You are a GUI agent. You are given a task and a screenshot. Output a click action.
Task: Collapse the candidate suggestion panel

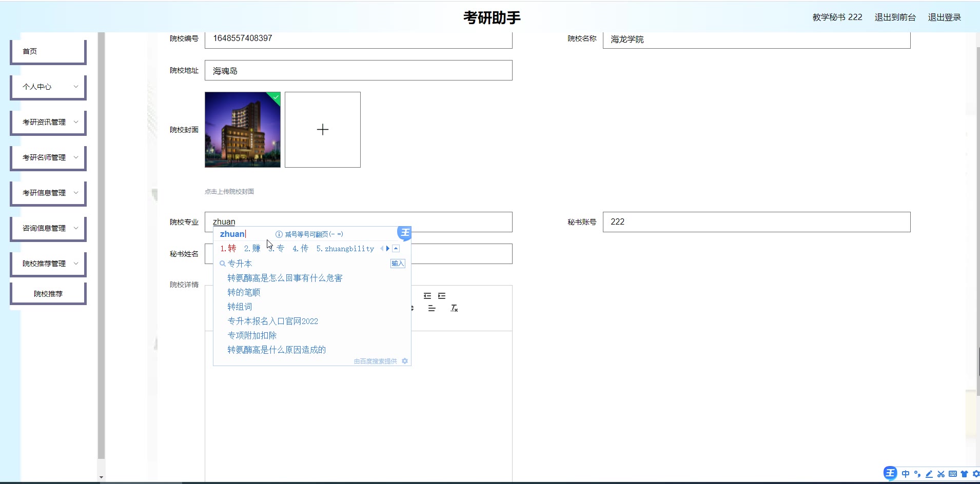click(396, 249)
